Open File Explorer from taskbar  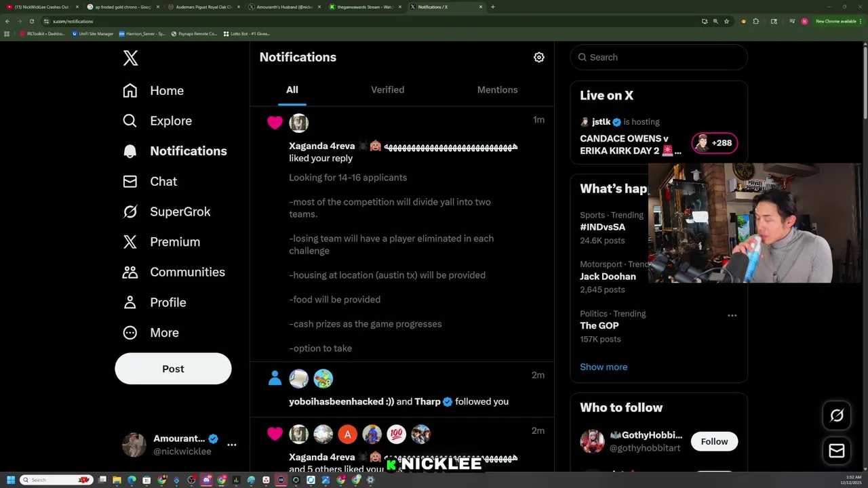[x=117, y=480]
